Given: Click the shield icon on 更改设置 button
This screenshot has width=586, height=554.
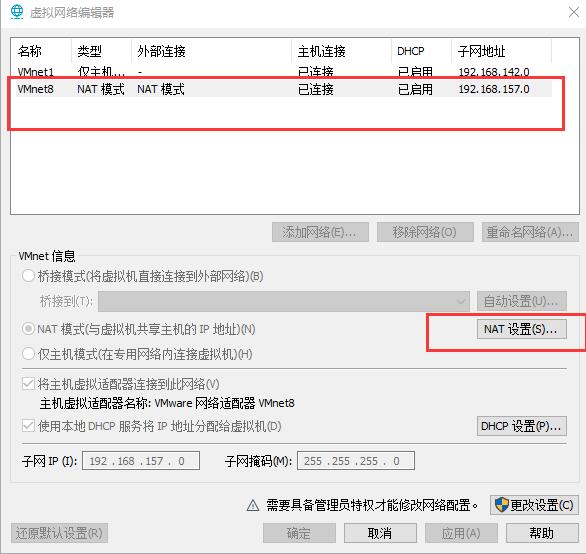Looking at the screenshot, I should (502, 505).
